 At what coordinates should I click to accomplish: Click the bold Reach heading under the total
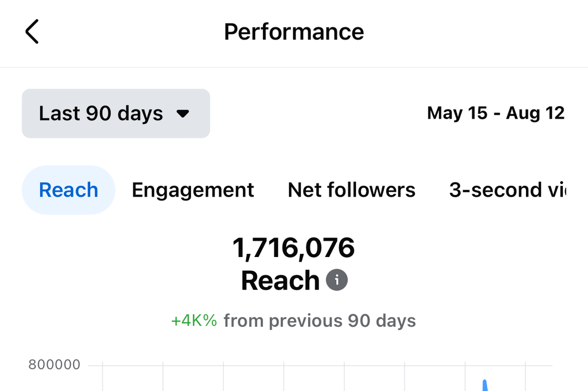coord(280,280)
